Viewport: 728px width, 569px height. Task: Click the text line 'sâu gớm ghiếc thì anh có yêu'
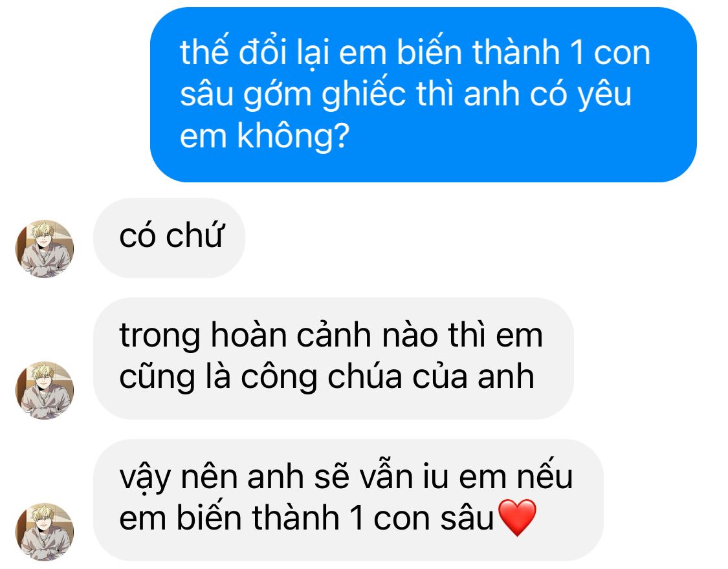pos(406,94)
